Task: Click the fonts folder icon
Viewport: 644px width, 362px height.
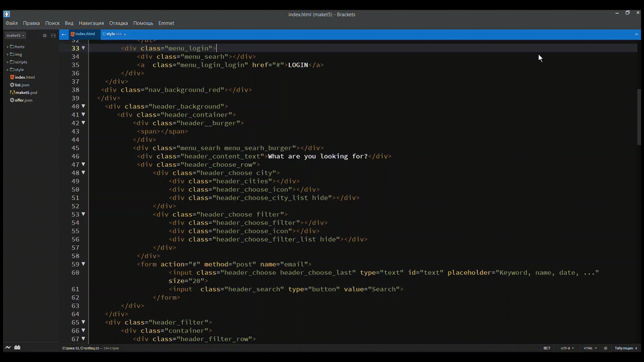Action: pos(12,47)
